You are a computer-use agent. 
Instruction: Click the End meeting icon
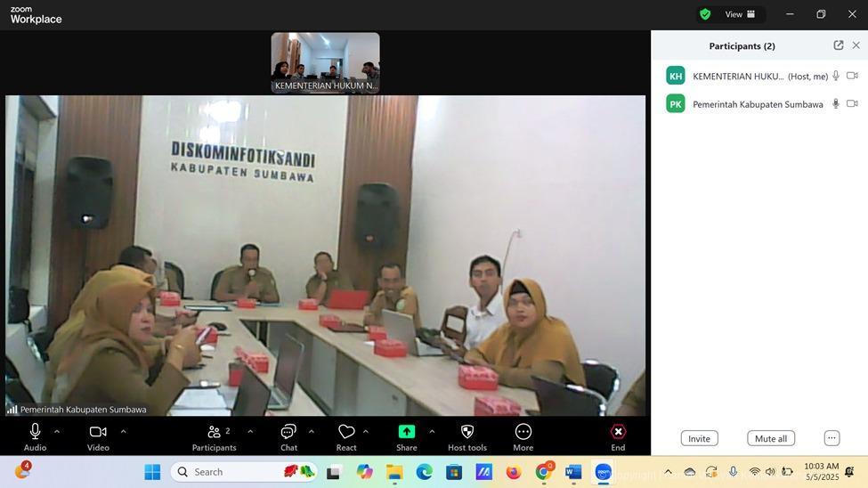click(x=618, y=432)
